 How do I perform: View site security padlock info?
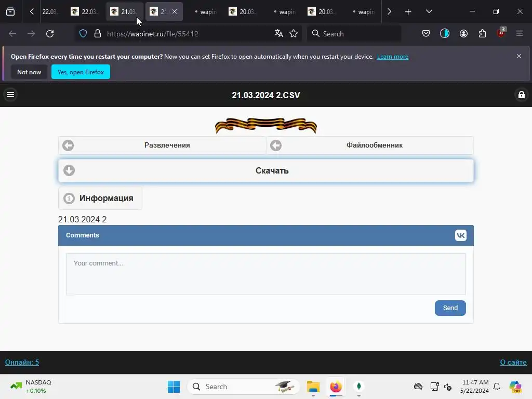click(98, 34)
